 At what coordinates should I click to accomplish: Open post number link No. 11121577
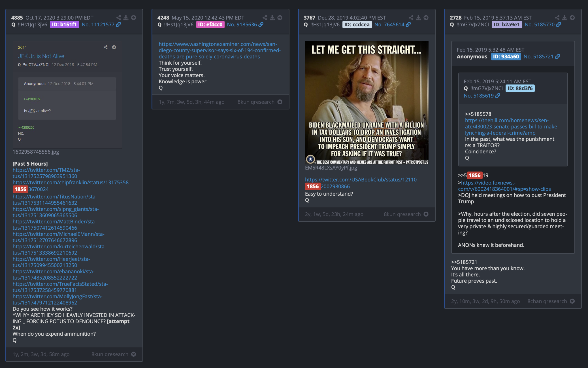pyautogui.click(x=98, y=25)
